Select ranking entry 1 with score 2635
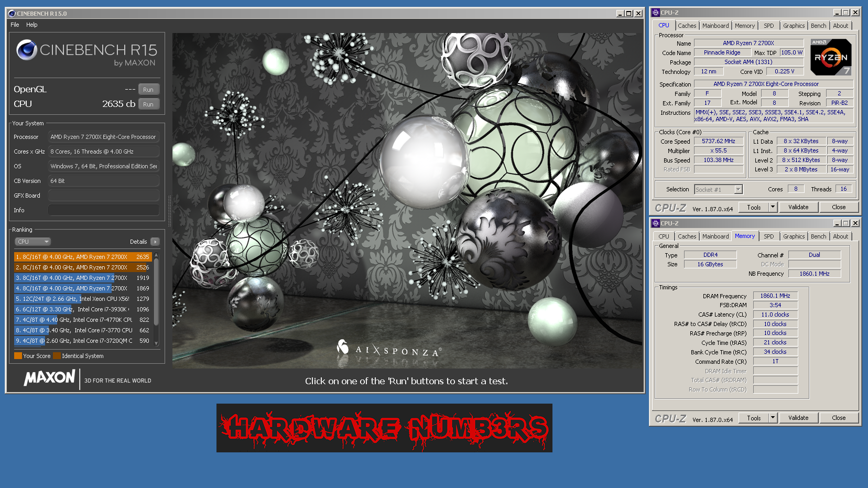The image size is (868, 488). click(x=83, y=257)
